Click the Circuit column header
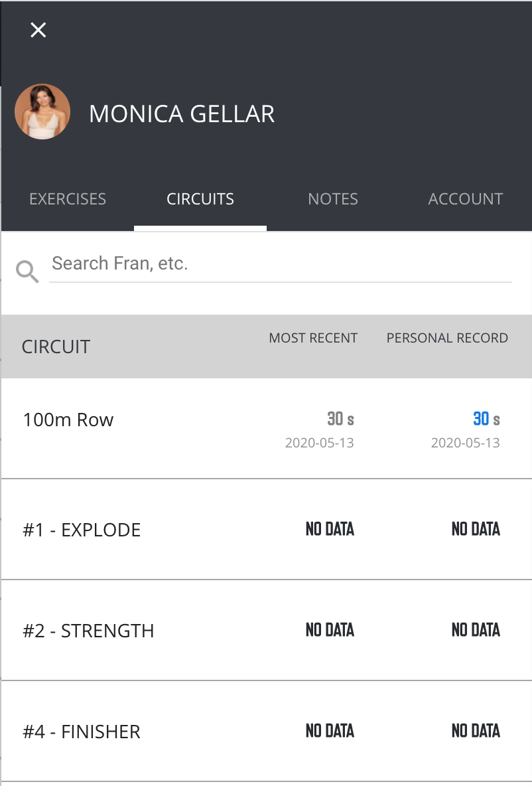The image size is (532, 786). [x=56, y=347]
